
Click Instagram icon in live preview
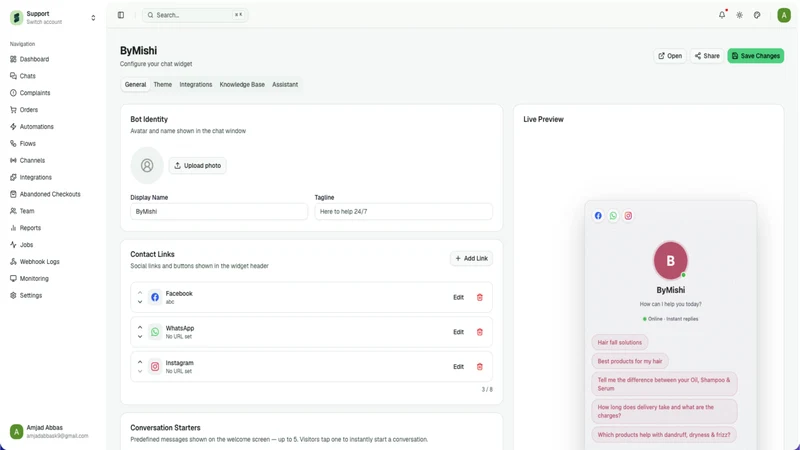(628, 216)
